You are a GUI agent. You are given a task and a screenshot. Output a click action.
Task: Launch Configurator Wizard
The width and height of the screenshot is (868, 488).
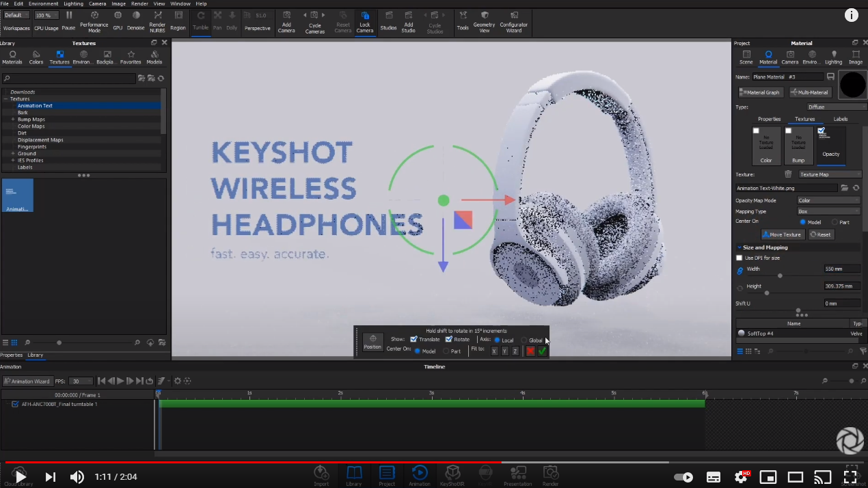coord(514,16)
